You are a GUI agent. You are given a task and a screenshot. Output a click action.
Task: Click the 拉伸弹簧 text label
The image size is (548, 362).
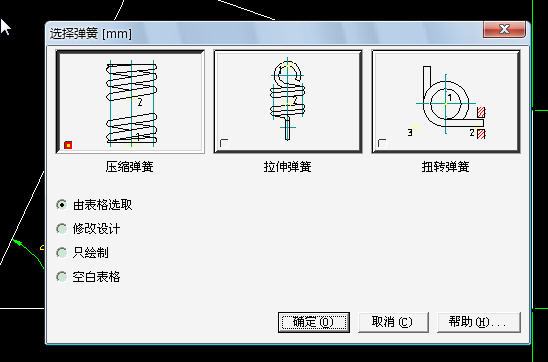tap(287, 167)
